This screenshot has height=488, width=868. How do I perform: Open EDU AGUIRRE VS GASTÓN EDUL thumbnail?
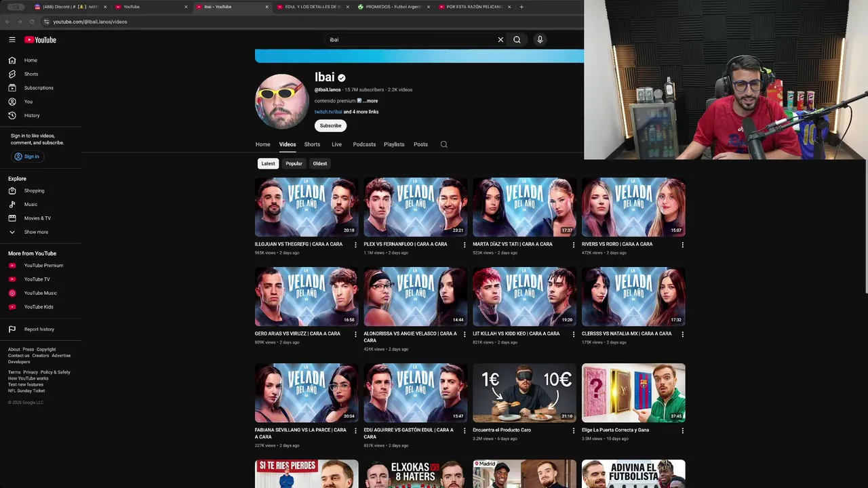pyautogui.click(x=416, y=392)
